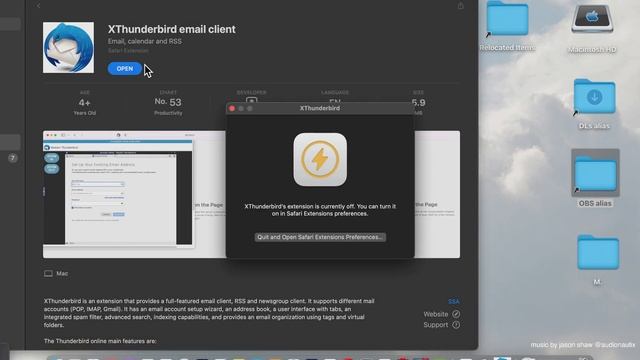
Task: Click the lightning bolt extension icon
Action: 320,160
